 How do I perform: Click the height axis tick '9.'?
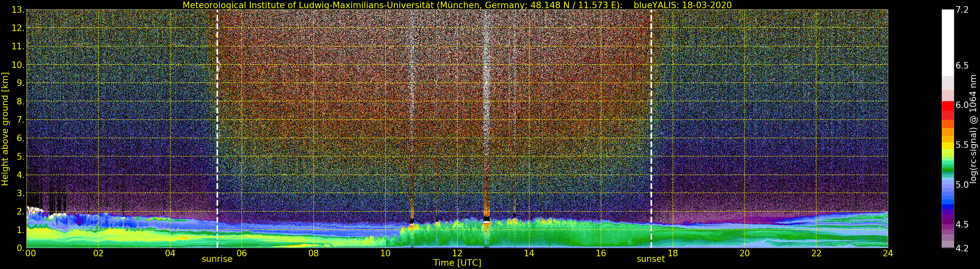(x=20, y=83)
